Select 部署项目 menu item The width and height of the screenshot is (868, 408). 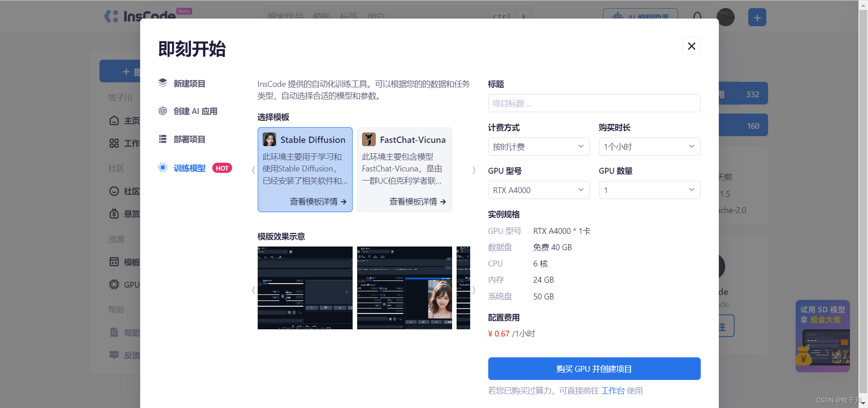(189, 139)
